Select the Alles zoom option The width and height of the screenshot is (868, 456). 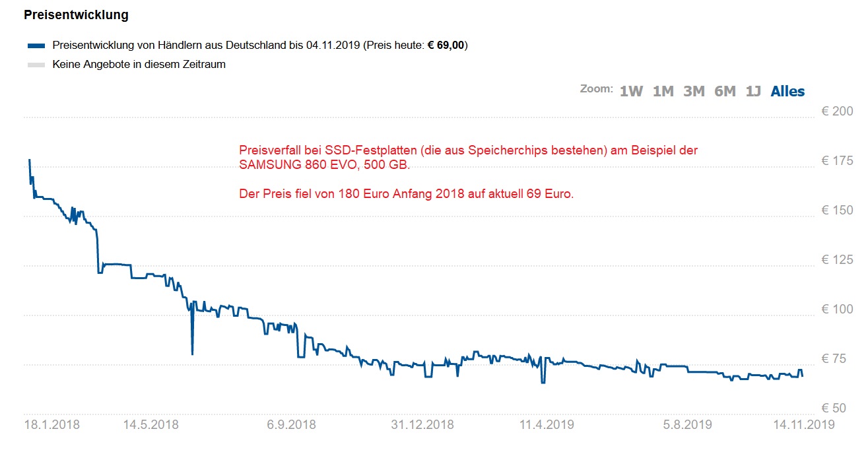click(787, 92)
